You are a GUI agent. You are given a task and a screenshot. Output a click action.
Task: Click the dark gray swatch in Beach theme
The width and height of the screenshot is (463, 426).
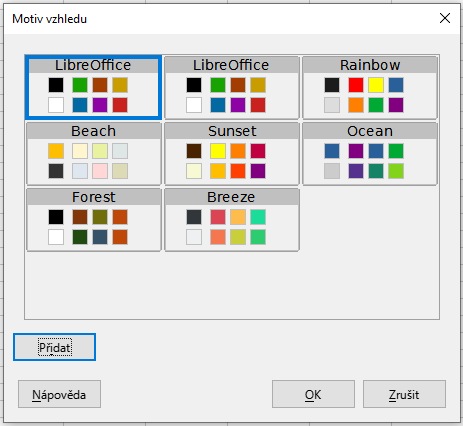pos(56,171)
